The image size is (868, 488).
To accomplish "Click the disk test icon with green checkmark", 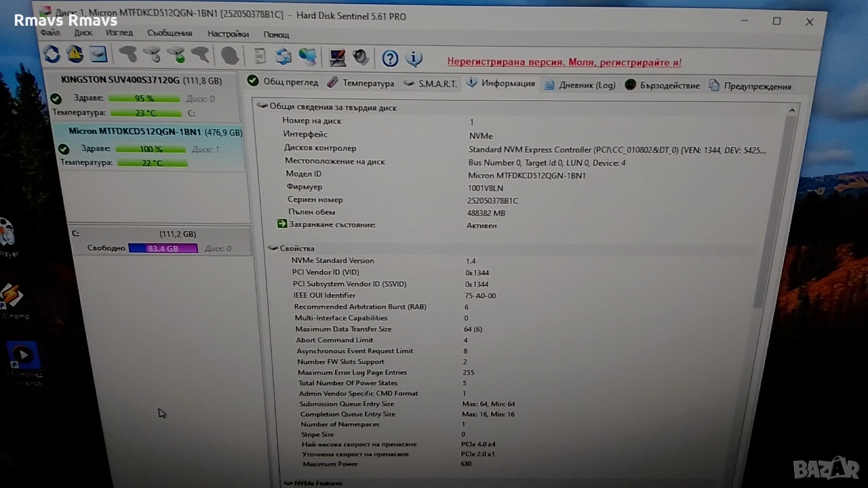I will point(176,55).
